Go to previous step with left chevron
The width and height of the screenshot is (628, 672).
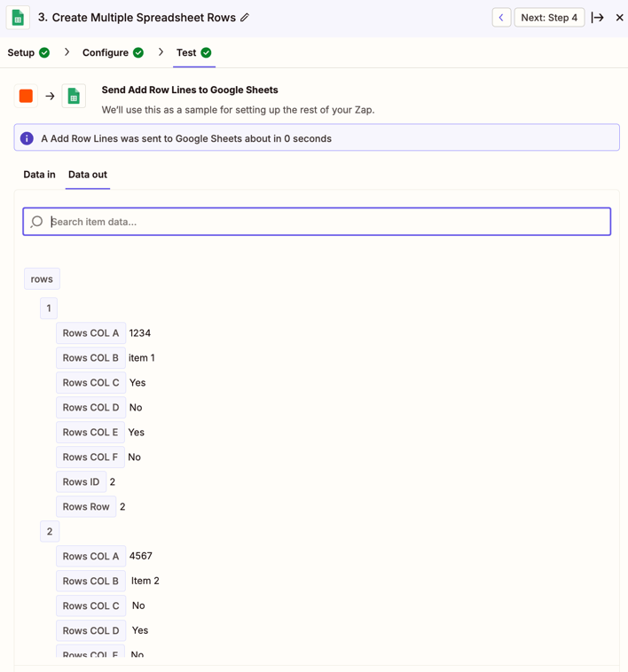tap(501, 18)
